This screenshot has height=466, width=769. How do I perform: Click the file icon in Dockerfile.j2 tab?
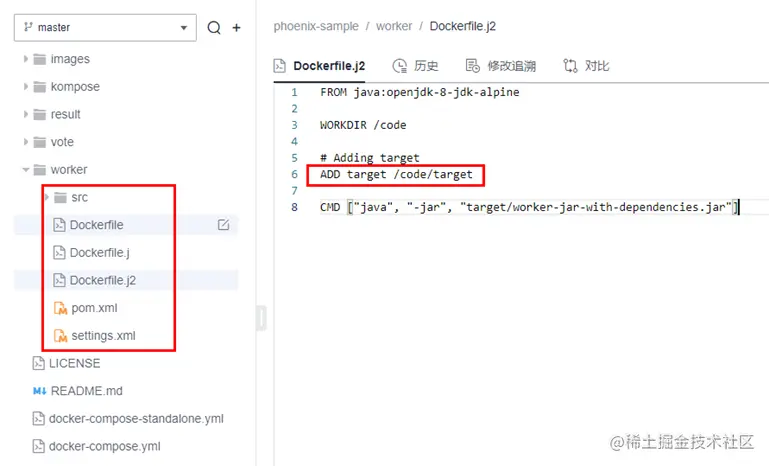pos(280,66)
